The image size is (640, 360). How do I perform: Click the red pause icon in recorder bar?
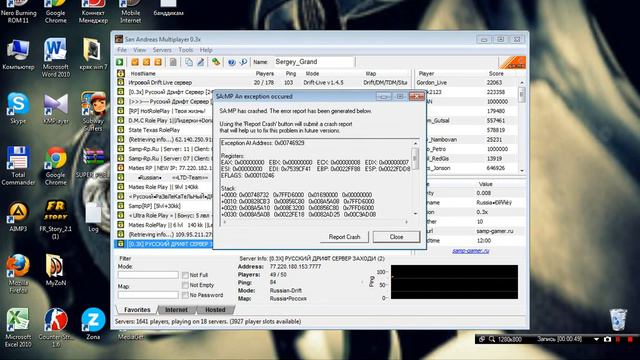point(618,339)
